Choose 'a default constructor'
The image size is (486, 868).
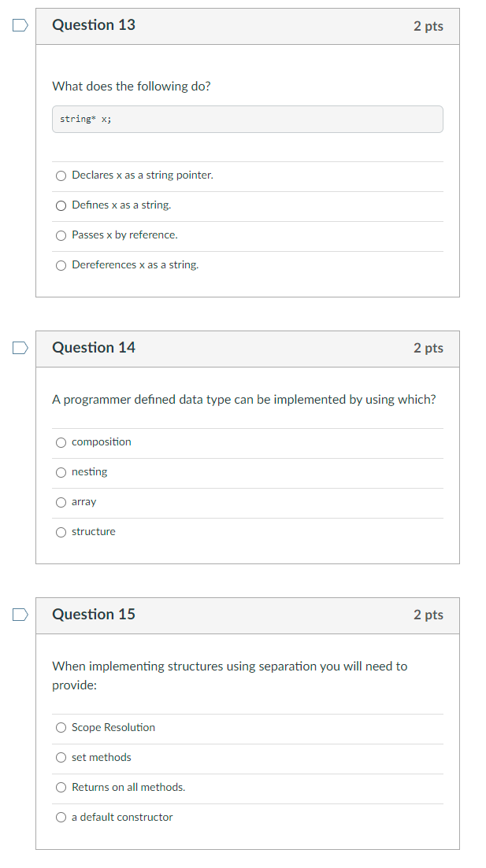(x=61, y=817)
